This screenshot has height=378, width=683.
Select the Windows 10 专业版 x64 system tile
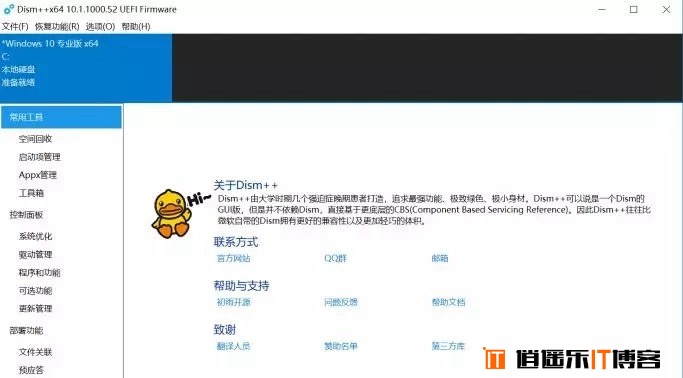pyautogui.click(x=86, y=68)
